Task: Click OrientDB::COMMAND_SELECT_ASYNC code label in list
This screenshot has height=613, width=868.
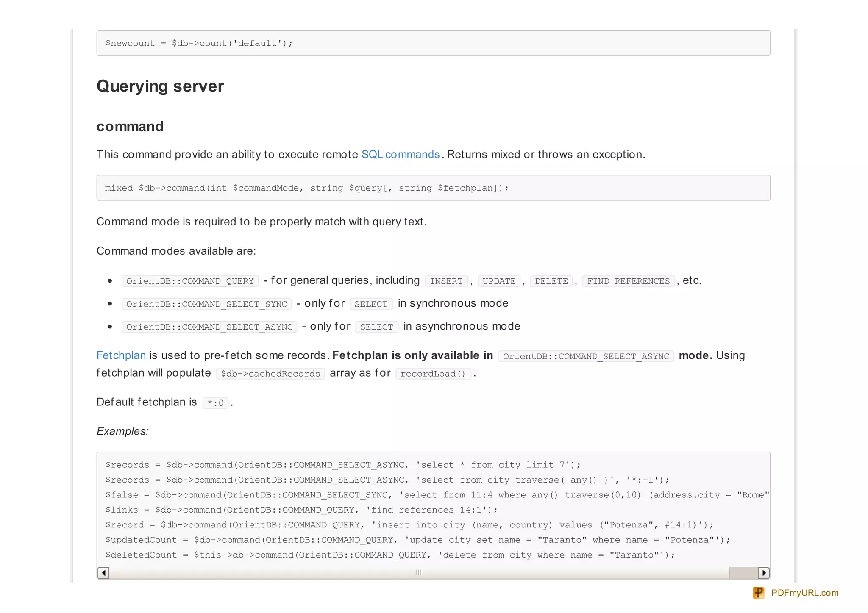Action: (209, 327)
